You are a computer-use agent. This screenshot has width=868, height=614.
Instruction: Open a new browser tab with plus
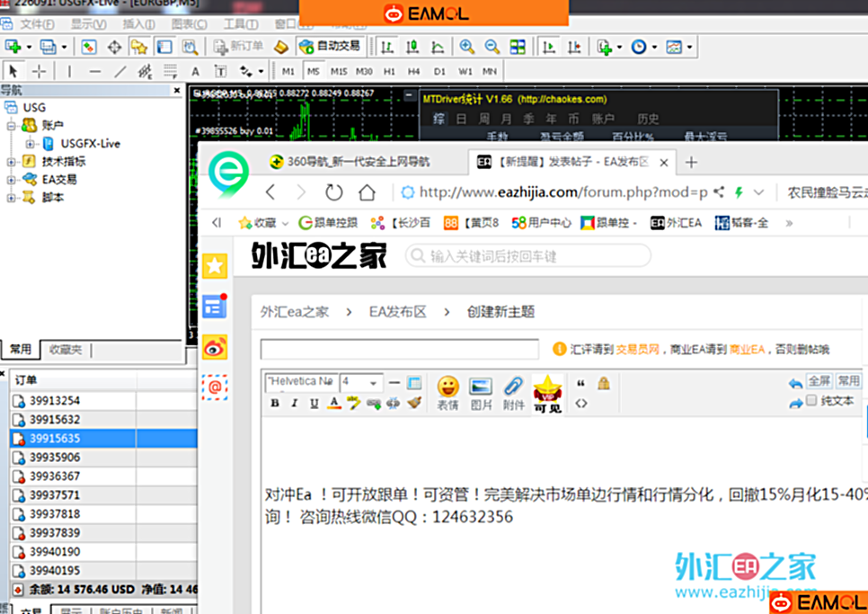(691, 162)
